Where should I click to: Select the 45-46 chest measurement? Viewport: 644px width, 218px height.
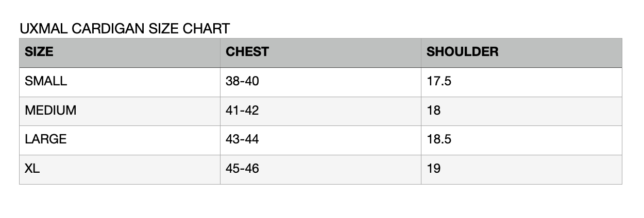[x=242, y=169]
